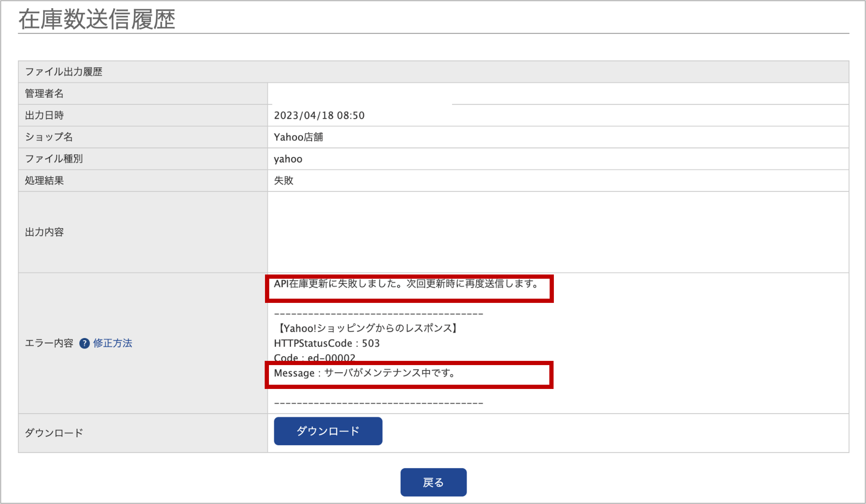Click the 戻る button
The width and height of the screenshot is (866, 504).
tap(433, 482)
